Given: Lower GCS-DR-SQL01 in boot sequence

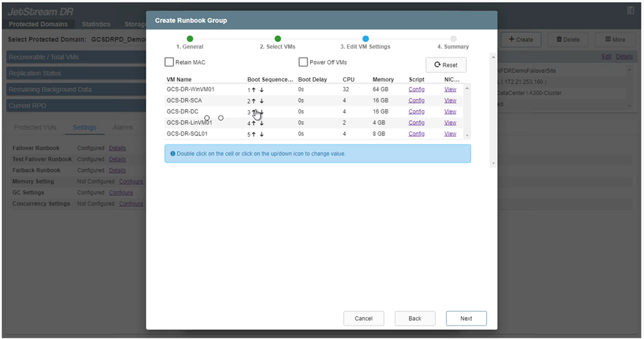Looking at the screenshot, I should click(x=261, y=134).
